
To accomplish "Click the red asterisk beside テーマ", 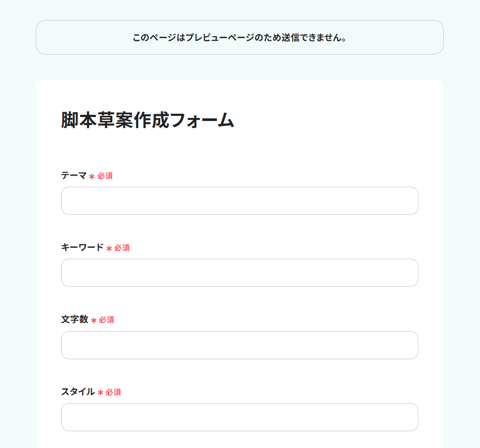I will point(92,177).
